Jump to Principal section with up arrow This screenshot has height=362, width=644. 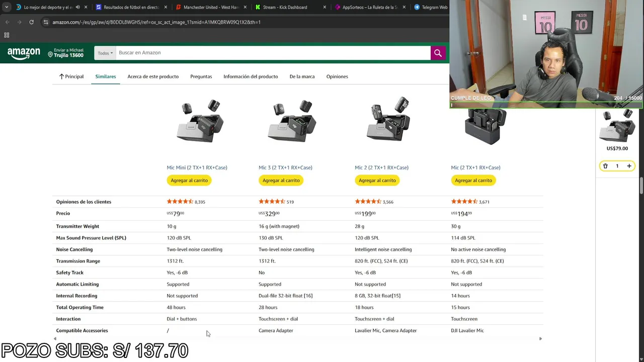(x=71, y=76)
